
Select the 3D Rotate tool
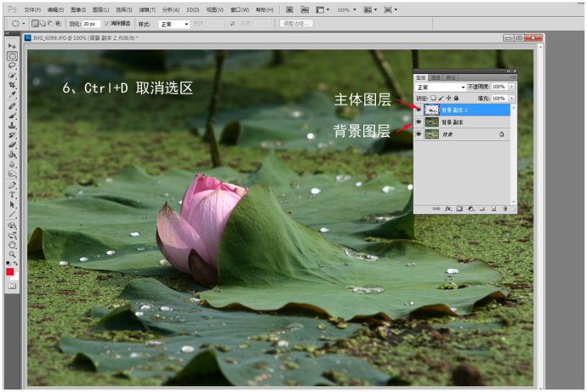coord(12,225)
